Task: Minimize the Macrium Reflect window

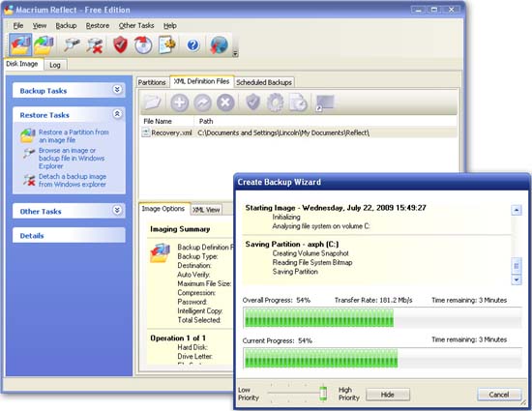Action: click(418, 10)
